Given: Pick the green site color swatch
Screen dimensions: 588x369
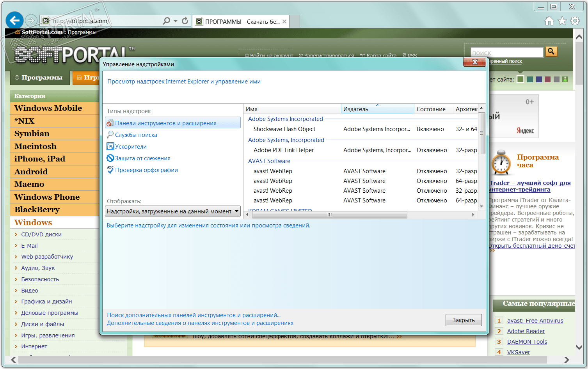Looking at the screenshot, I should click(x=520, y=80).
